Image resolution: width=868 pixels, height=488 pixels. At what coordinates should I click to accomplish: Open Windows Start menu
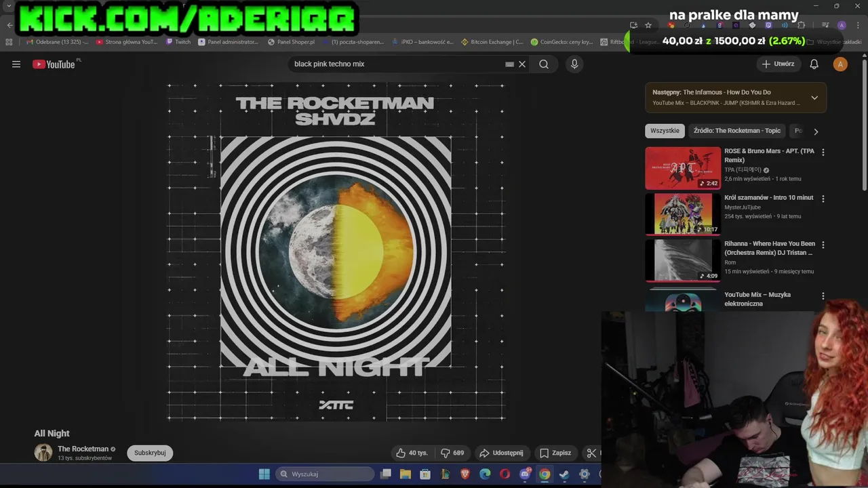coord(264,474)
